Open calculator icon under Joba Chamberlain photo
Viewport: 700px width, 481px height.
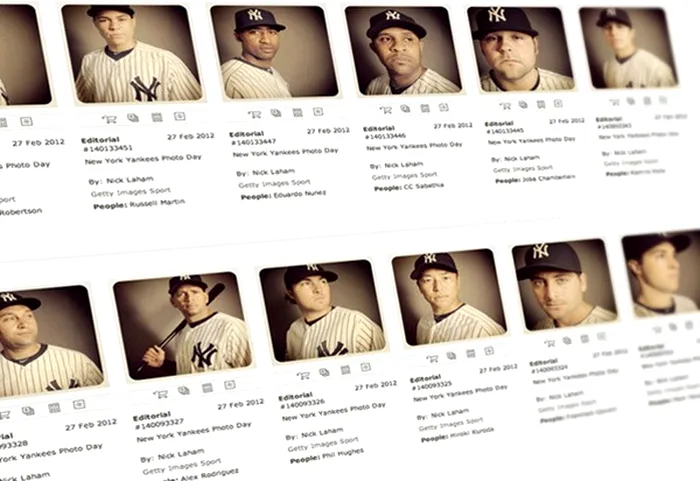541,105
